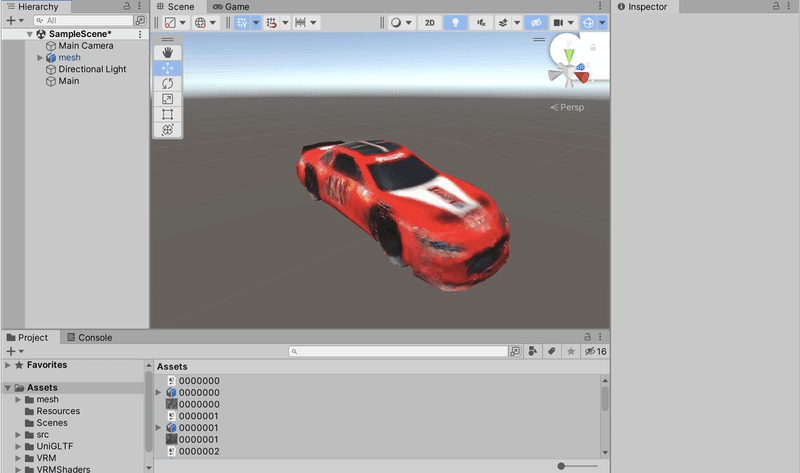Toggle grid visibility in Scene view
Image resolution: width=800 pixels, height=473 pixels.
pyautogui.click(x=242, y=22)
